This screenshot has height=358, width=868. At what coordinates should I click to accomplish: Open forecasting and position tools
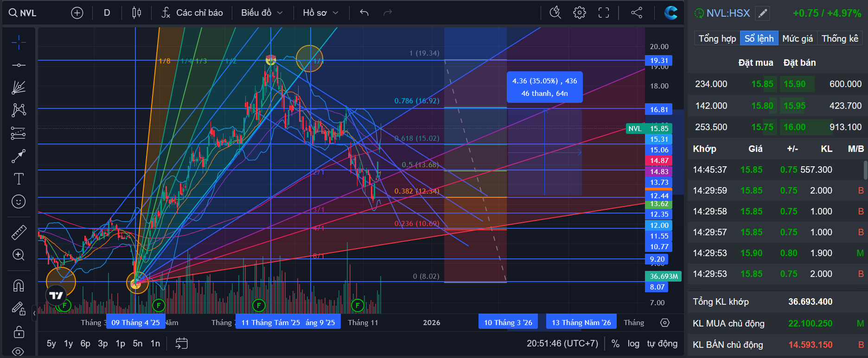click(19, 133)
